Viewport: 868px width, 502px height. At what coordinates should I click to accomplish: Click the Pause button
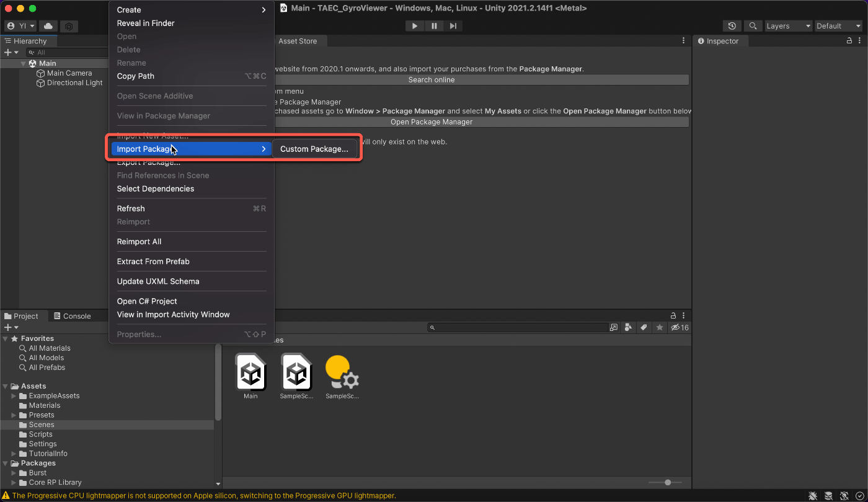(434, 26)
